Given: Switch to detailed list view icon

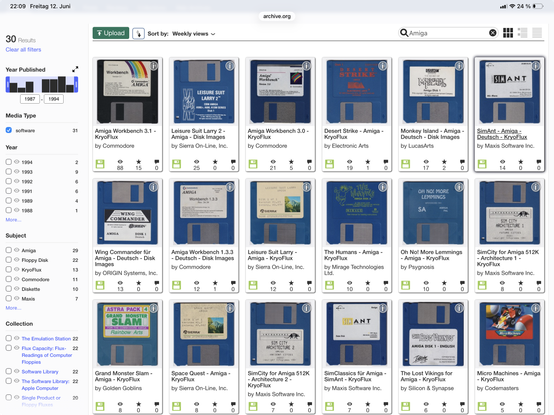Looking at the screenshot, I should [522, 33].
